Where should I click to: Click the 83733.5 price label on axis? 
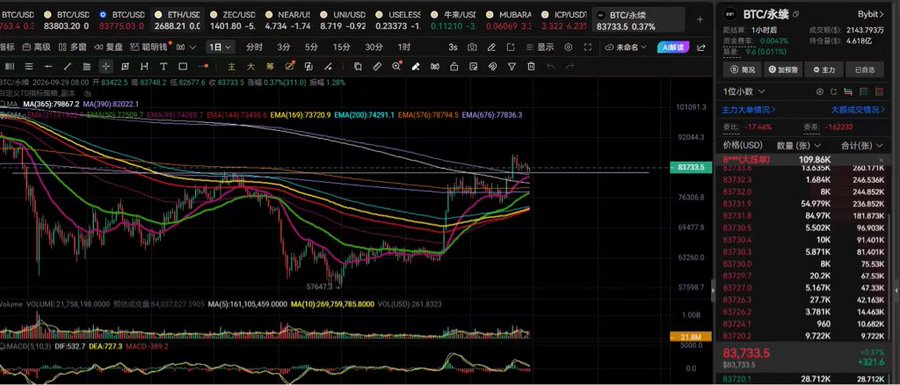tap(691, 168)
